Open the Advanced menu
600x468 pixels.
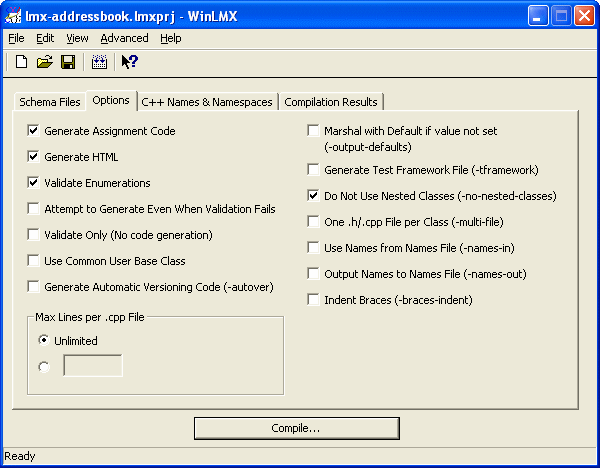(x=124, y=38)
